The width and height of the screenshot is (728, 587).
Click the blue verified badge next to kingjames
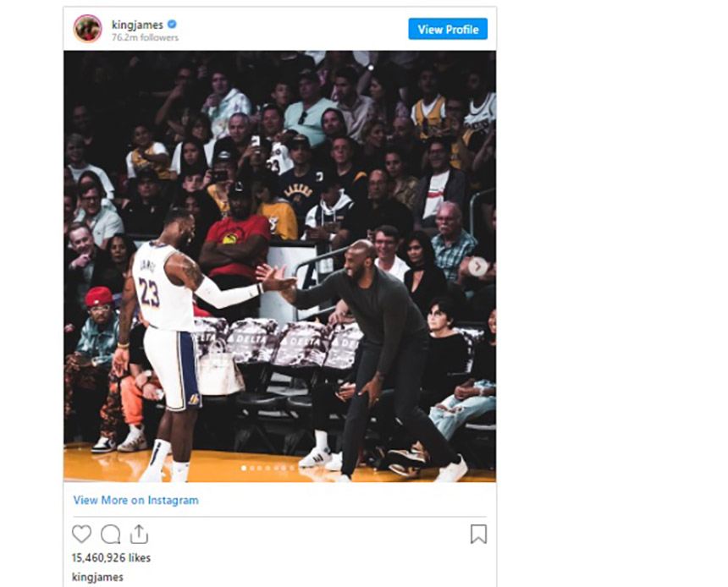point(172,25)
